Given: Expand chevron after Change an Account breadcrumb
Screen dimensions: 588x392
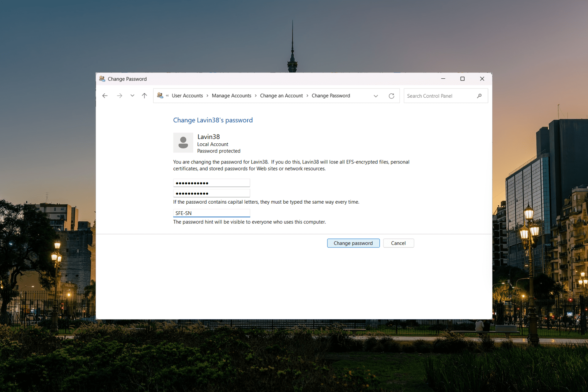Looking at the screenshot, I should 307,96.
